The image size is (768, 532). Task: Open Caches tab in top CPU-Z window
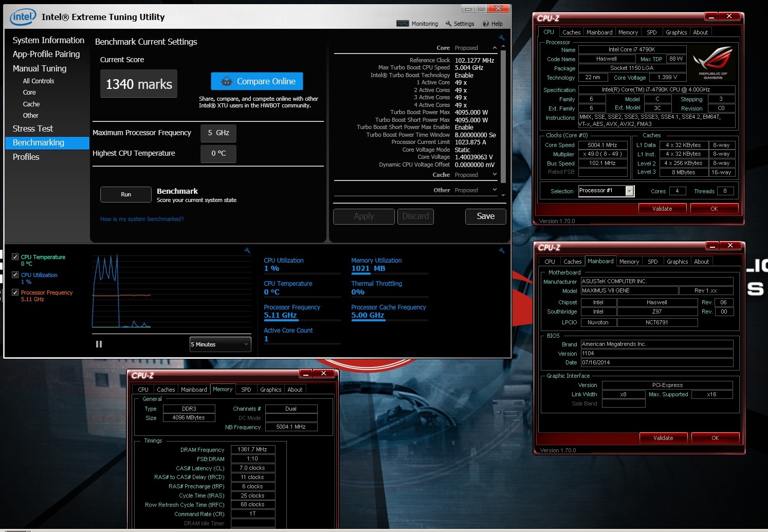571,32
